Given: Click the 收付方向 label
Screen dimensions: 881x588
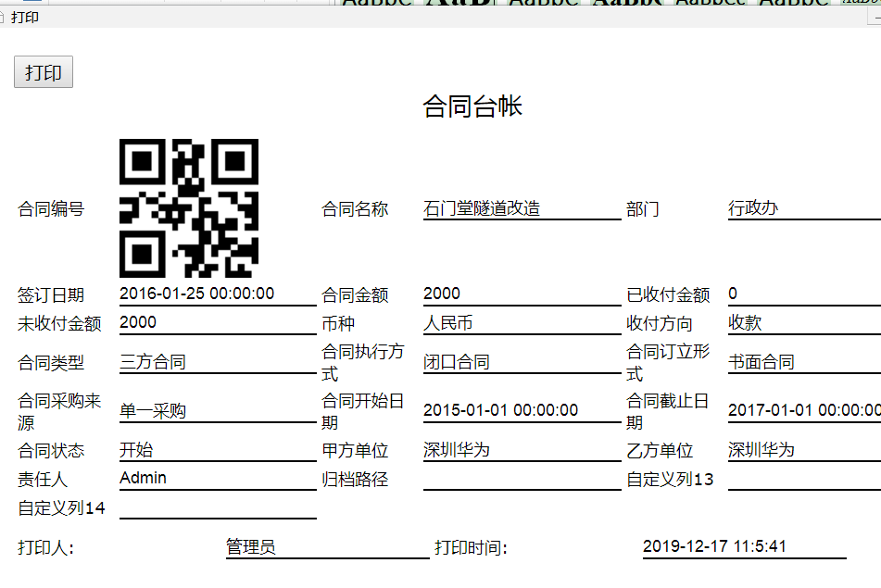Looking at the screenshot, I should 660,323.
